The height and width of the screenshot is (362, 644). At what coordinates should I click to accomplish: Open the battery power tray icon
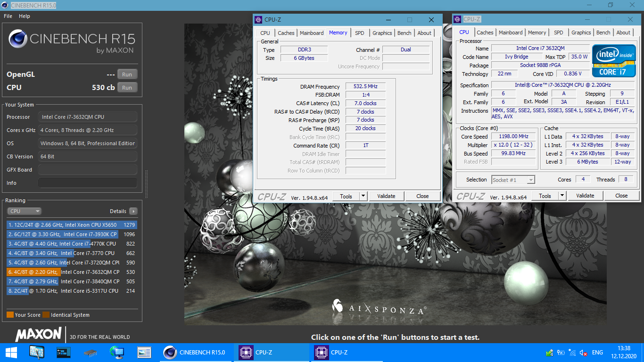click(x=561, y=353)
